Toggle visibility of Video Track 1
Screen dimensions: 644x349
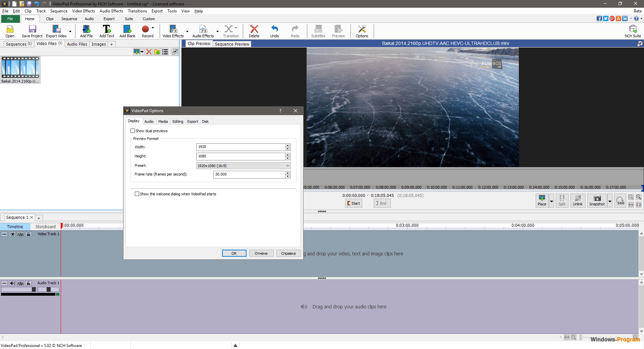coord(12,234)
